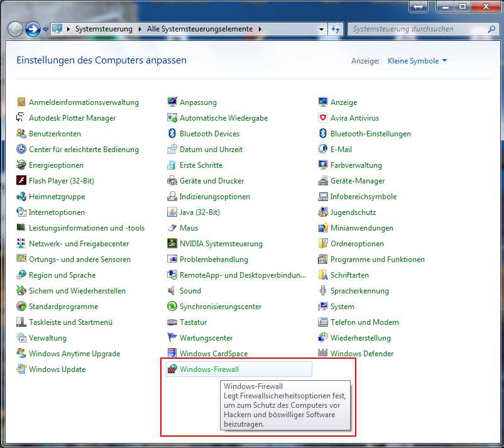Open the Synchronisierungscenter icon

[x=172, y=306]
